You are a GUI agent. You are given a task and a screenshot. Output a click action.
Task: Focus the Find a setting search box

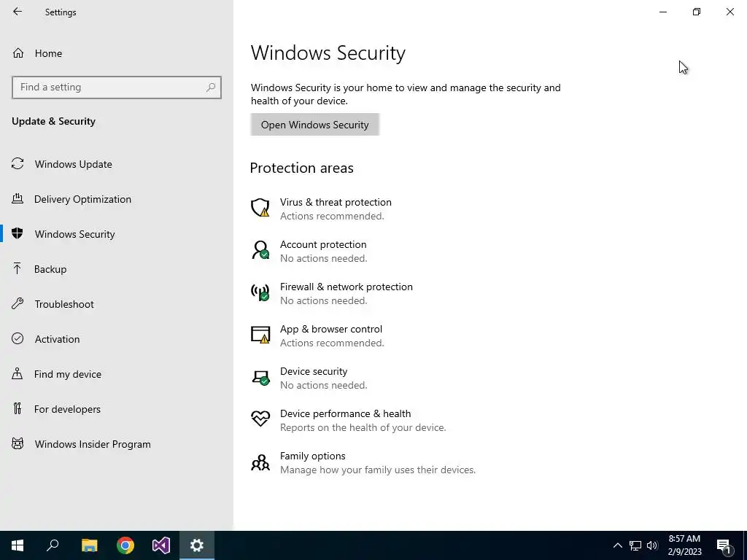click(x=116, y=87)
